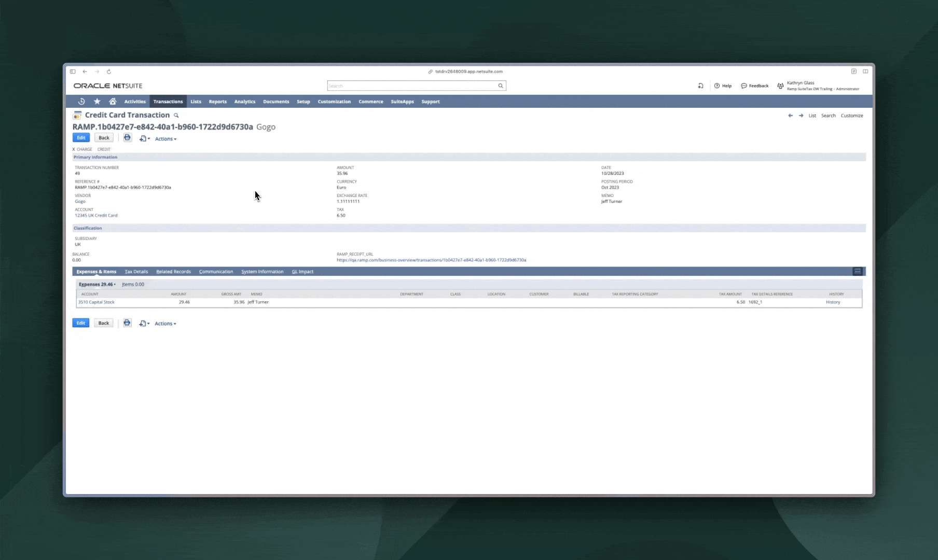Open the Support menu

[431, 102]
